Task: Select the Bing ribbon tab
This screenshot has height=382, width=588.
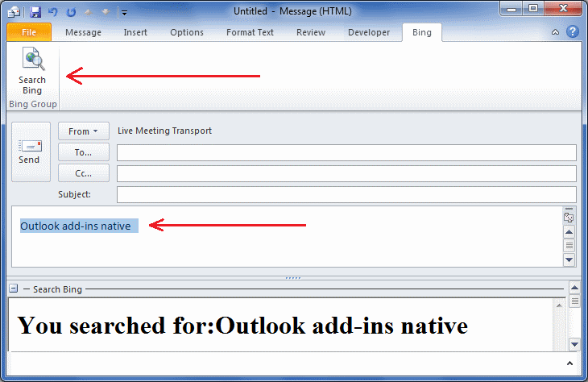Action: coord(422,33)
